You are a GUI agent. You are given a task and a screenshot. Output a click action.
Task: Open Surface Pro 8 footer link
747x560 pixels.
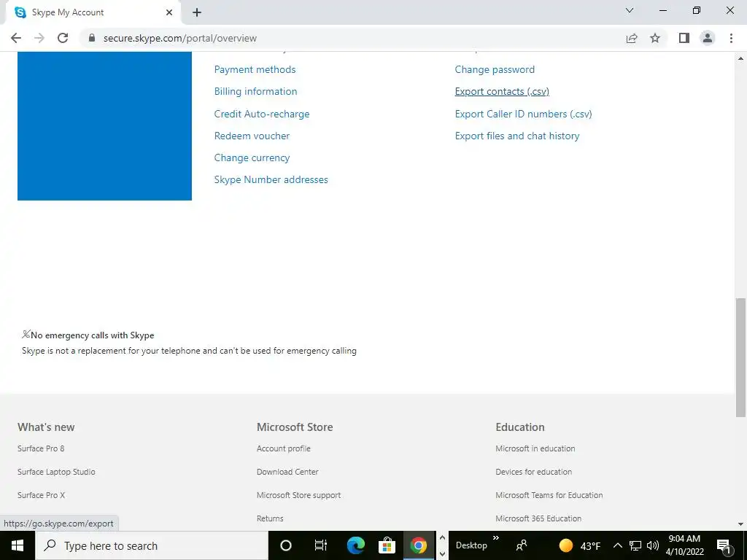coord(41,448)
